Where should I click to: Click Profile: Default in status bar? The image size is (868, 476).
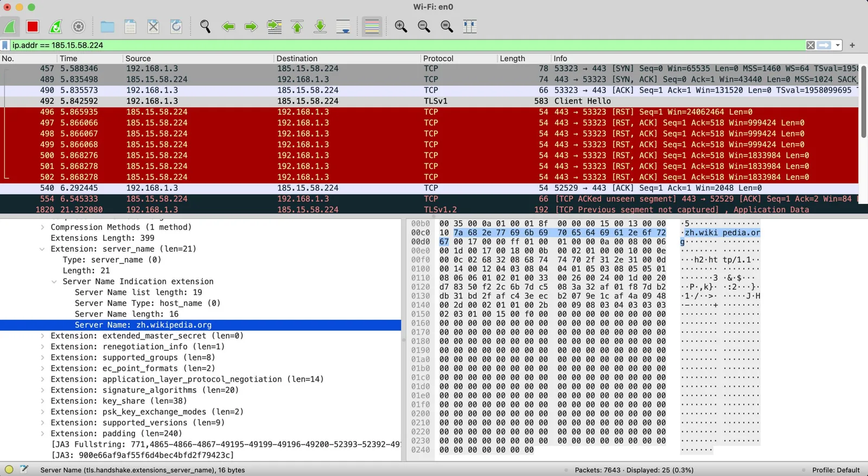(835, 470)
